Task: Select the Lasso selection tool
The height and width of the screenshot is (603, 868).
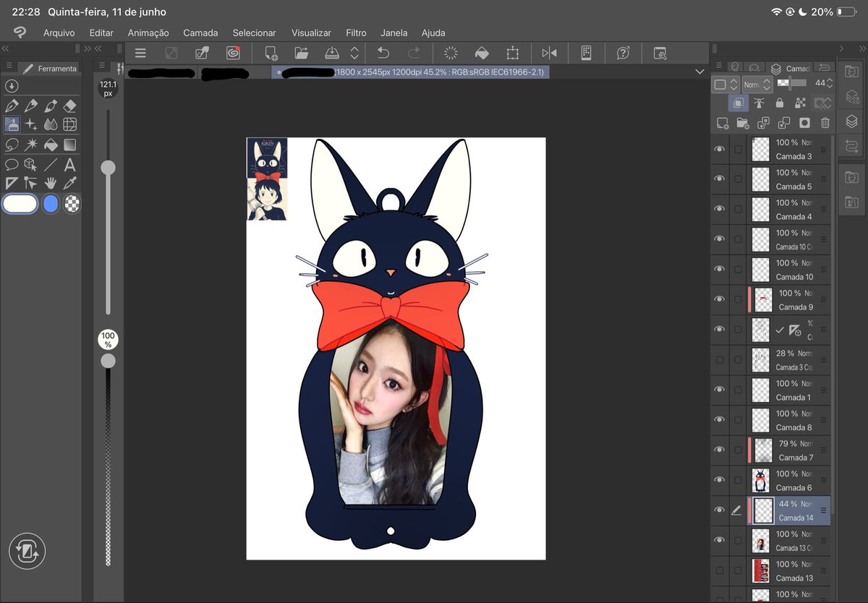Action: [x=12, y=145]
